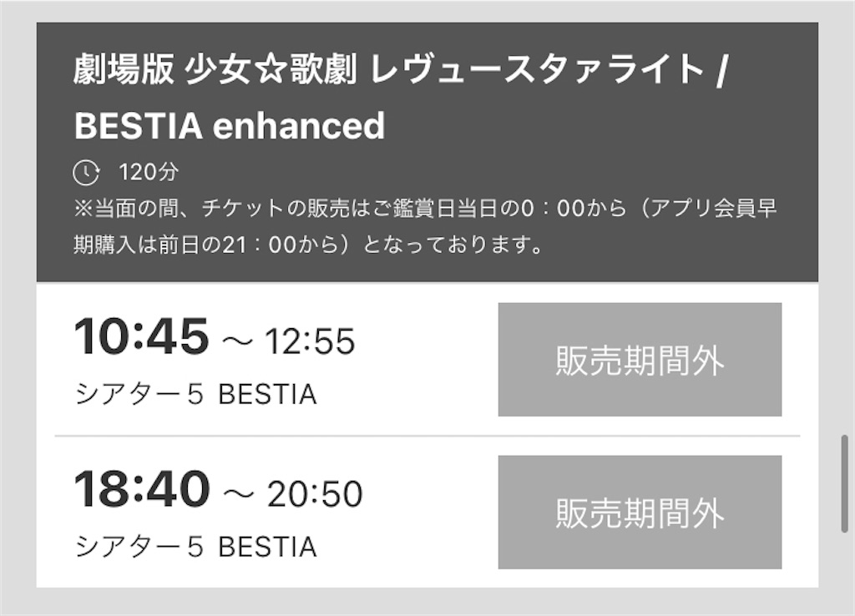Click the 10:45 start time
Screen dimensions: 855x616
coord(141,336)
